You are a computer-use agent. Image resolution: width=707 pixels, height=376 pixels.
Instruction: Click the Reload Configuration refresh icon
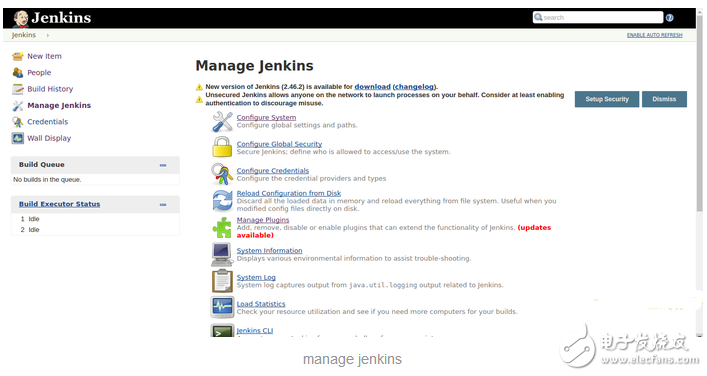(222, 201)
